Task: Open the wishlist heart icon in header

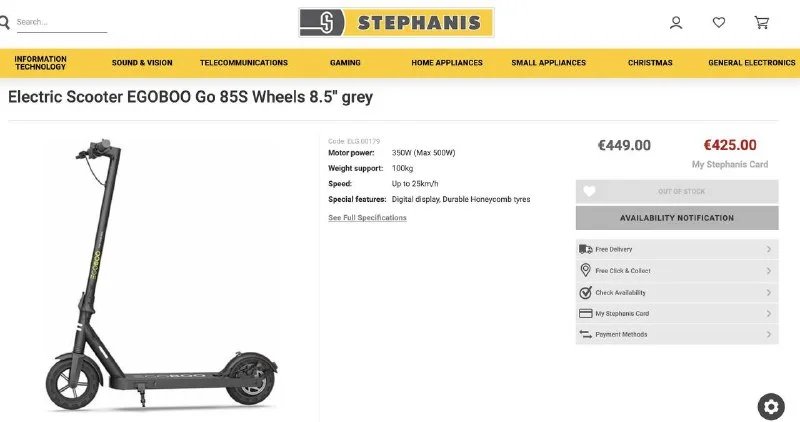Action: 719,22
